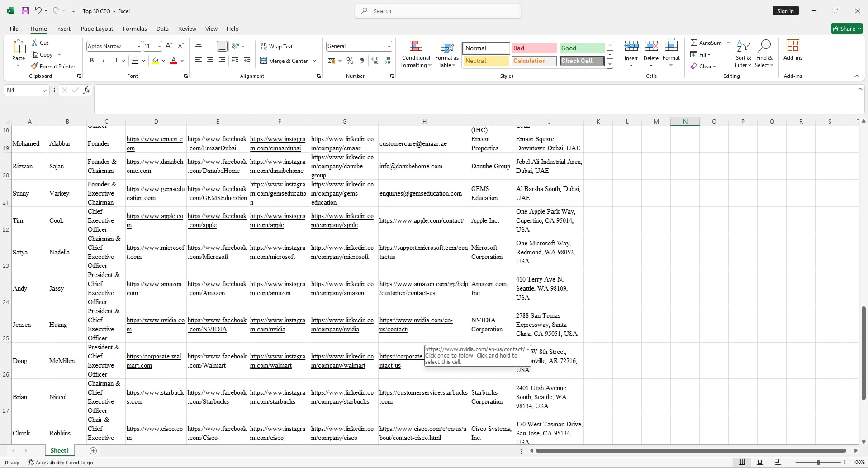Click the Share button
This screenshot has height=468, width=868.
[x=847, y=29]
